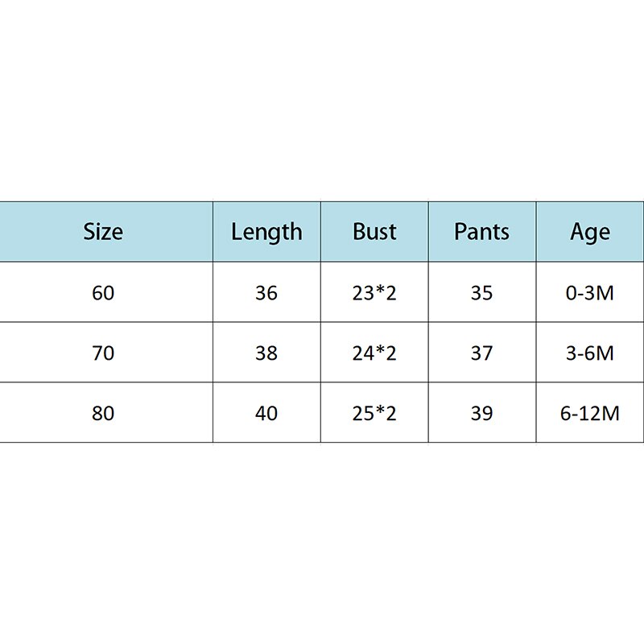
Task: Select the bust value 25*2
Action: (x=374, y=413)
